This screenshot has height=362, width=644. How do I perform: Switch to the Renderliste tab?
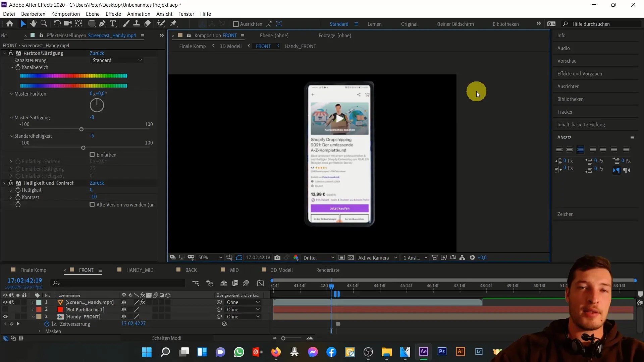(328, 270)
